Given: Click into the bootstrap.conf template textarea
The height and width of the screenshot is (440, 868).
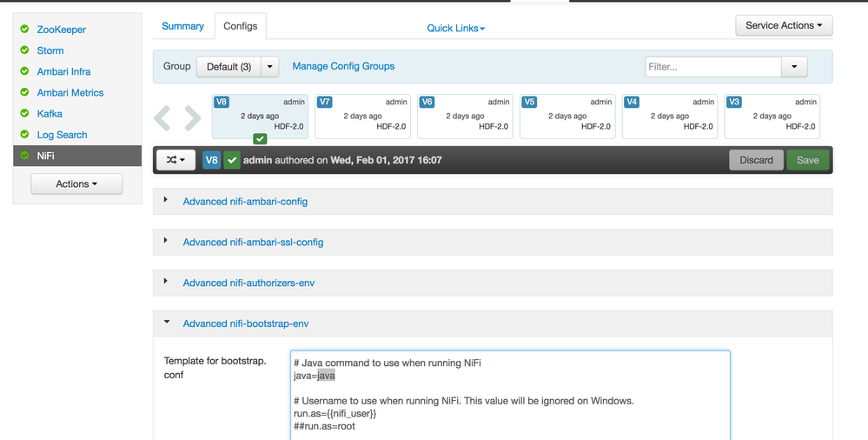Looking at the screenshot, I should point(510,395).
